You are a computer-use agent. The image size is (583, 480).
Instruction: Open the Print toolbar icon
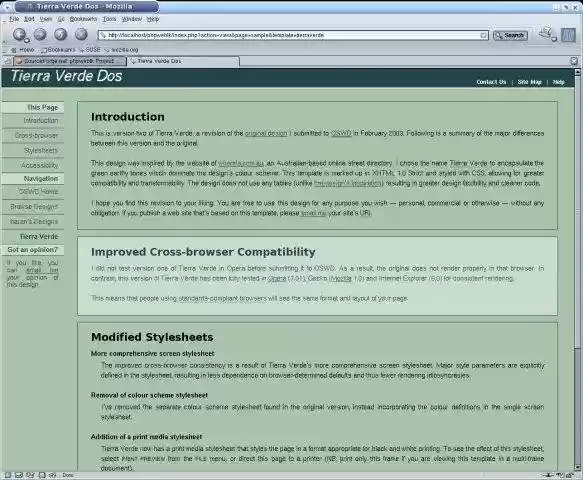tap(545, 34)
